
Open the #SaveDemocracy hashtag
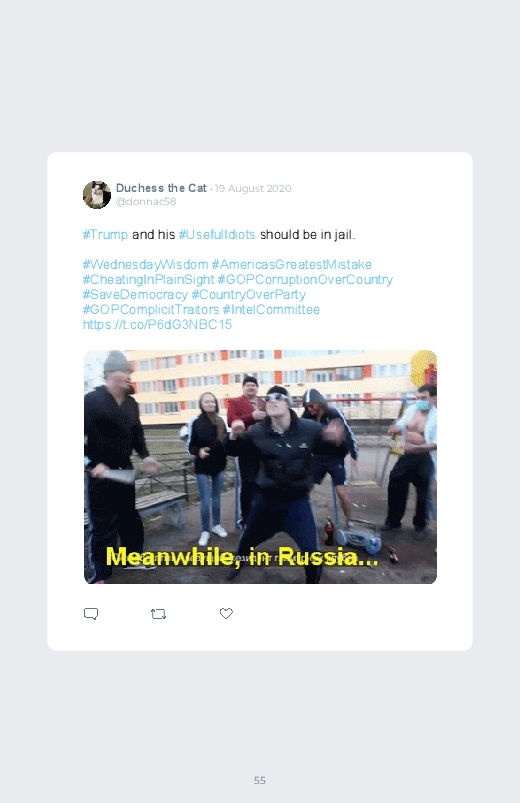[x=135, y=294]
